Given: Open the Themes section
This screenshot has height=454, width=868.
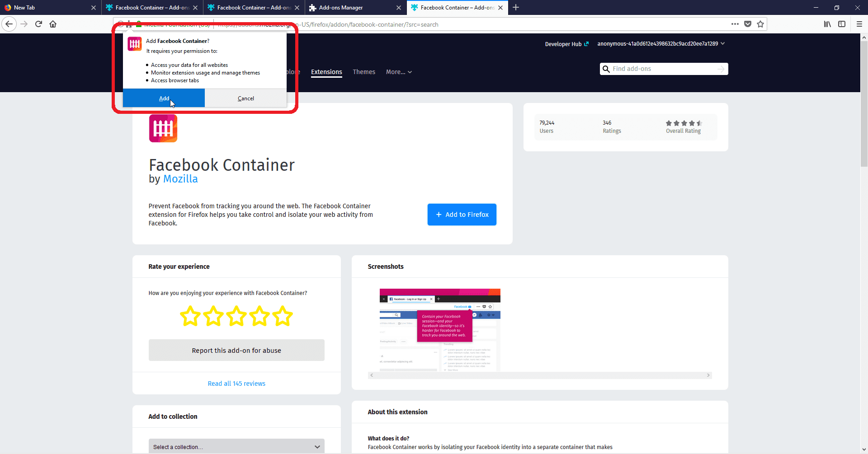Looking at the screenshot, I should 364,72.
